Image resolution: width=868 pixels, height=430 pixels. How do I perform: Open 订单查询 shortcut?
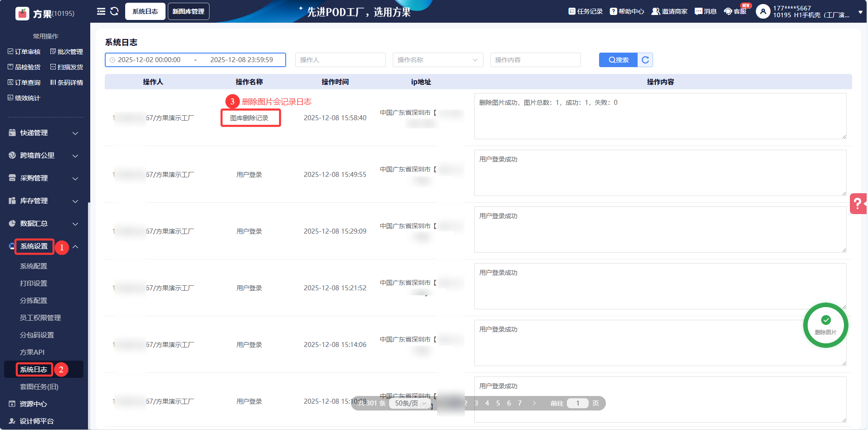[x=24, y=83]
